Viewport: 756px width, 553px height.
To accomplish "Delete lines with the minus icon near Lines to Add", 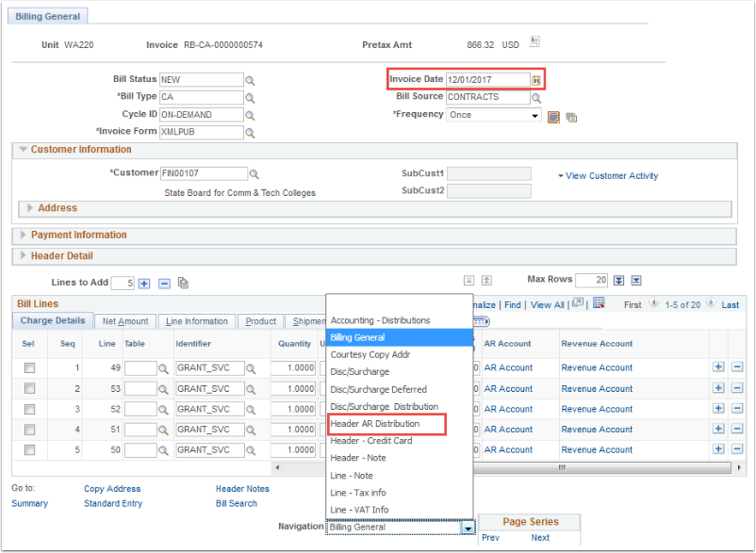I will tap(164, 284).
